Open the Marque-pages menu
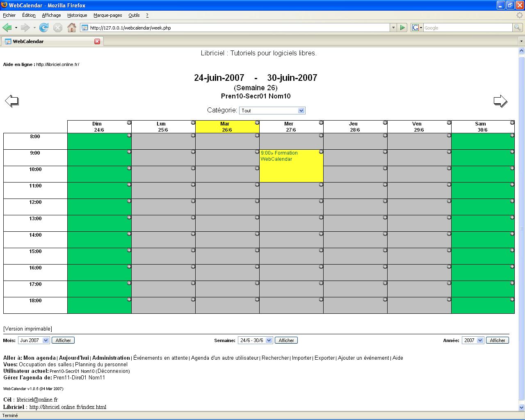The image size is (525, 420). pyautogui.click(x=107, y=15)
